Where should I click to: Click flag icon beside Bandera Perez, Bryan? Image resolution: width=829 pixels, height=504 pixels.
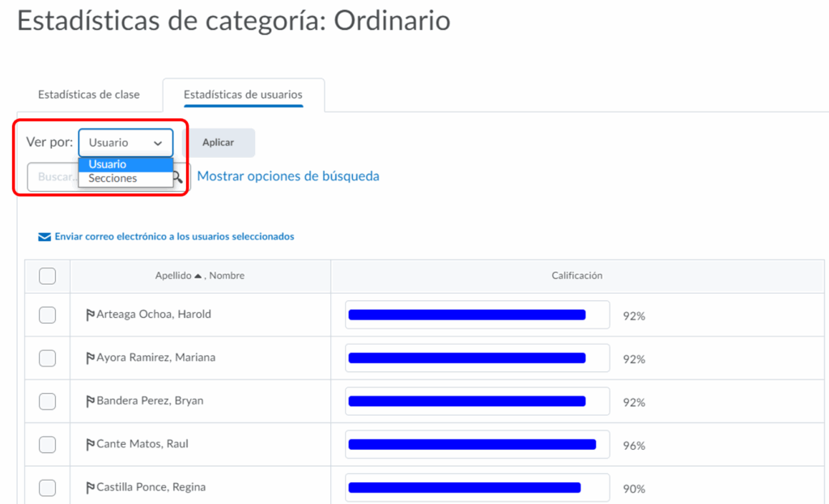tap(91, 401)
